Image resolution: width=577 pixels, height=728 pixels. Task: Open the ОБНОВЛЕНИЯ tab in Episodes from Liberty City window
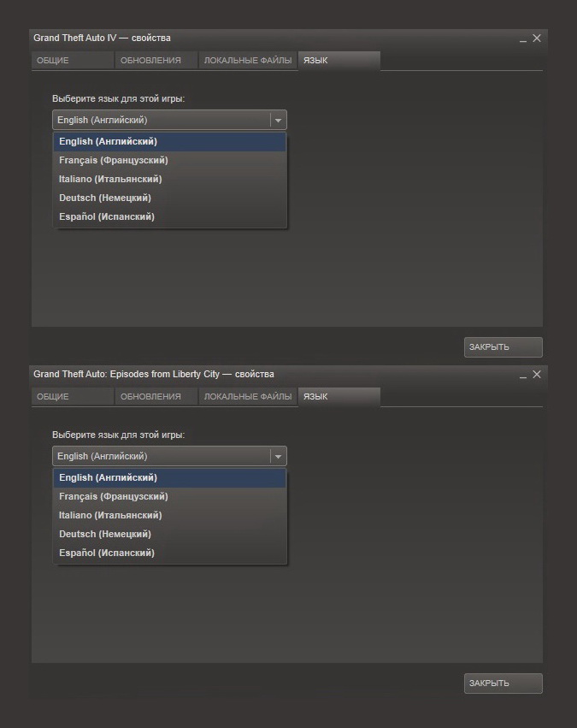click(x=156, y=396)
